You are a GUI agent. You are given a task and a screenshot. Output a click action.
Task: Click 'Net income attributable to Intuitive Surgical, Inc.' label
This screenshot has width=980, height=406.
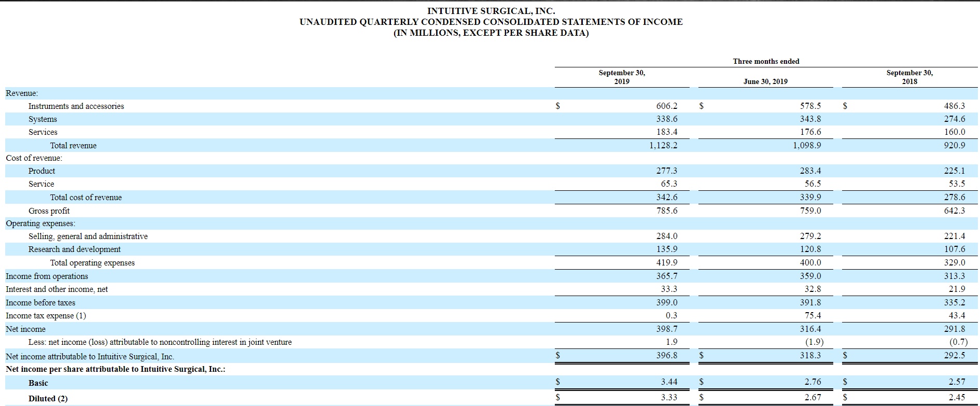90,357
